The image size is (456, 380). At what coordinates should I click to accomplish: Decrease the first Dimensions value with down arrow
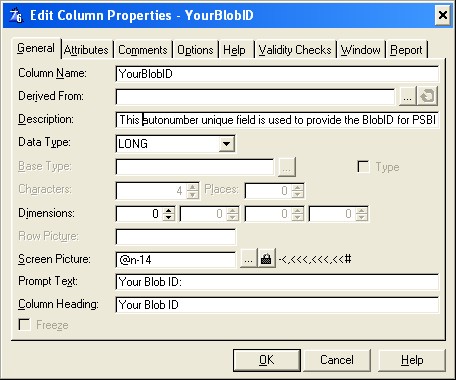(x=169, y=217)
